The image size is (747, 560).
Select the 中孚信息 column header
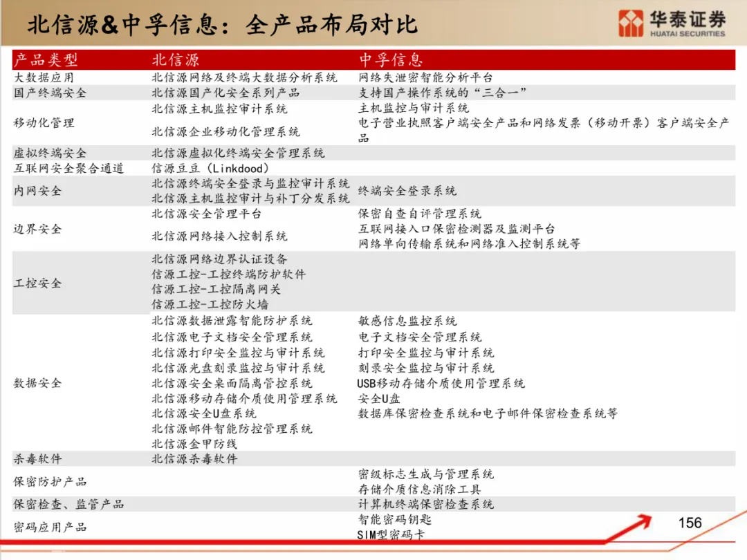(391, 60)
